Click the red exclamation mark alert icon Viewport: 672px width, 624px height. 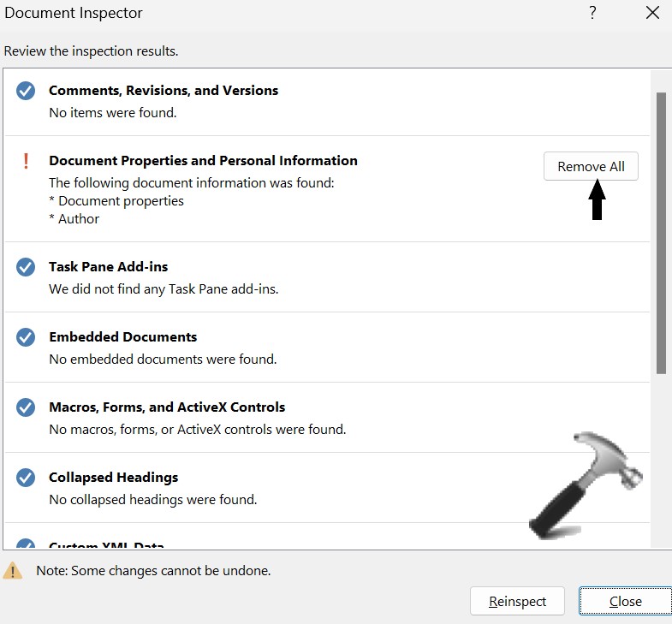click(26, 161)
